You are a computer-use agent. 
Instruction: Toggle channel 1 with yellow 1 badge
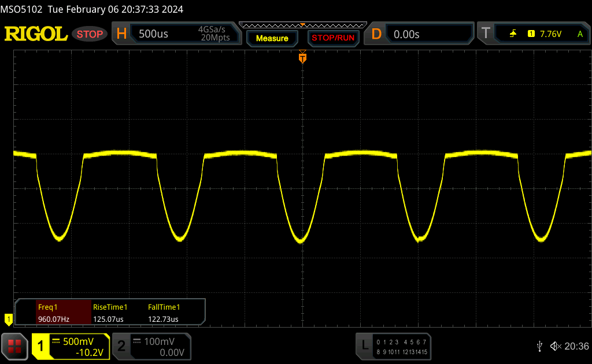(40, 346)
